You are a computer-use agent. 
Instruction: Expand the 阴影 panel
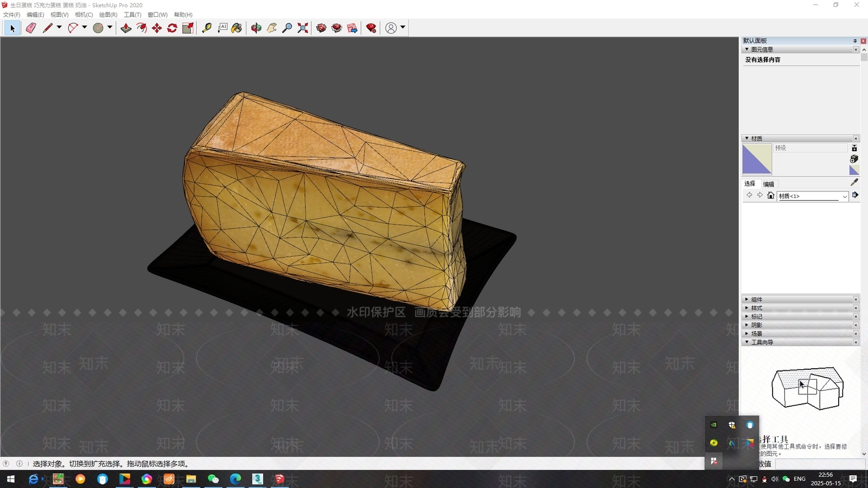click(x=747, y=325)
